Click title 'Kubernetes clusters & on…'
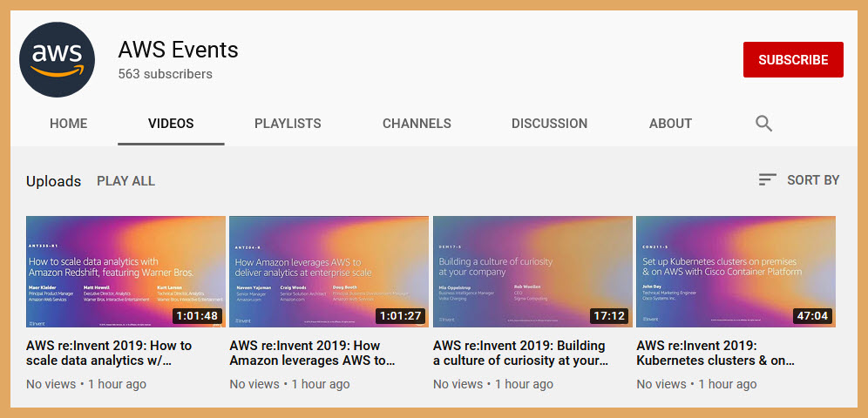868x418 pixels. (715, 353)
